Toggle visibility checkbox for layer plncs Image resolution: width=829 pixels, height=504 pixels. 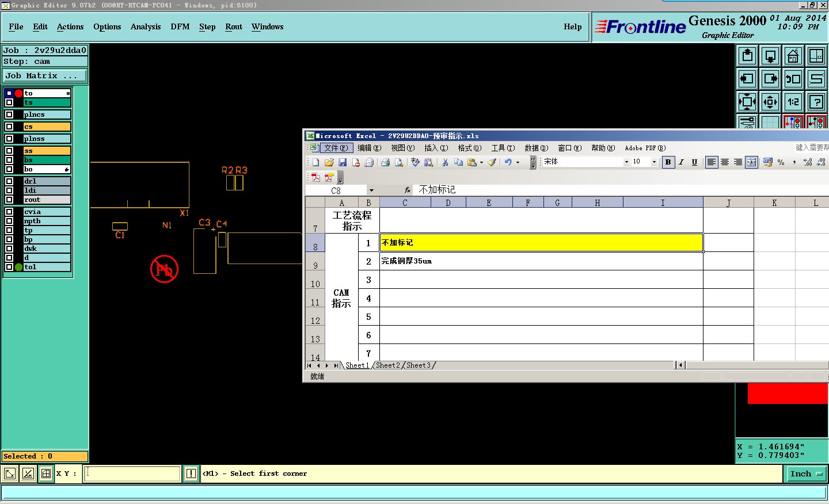pos(9,114)
